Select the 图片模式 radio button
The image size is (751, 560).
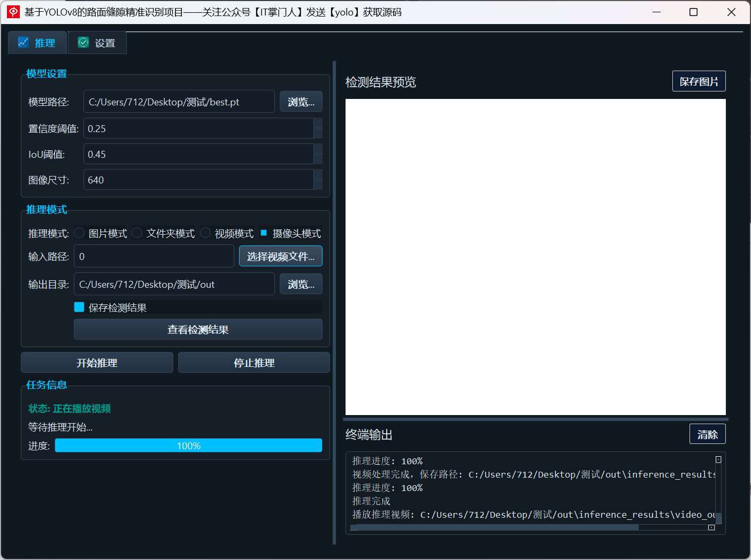coord(80,233)
